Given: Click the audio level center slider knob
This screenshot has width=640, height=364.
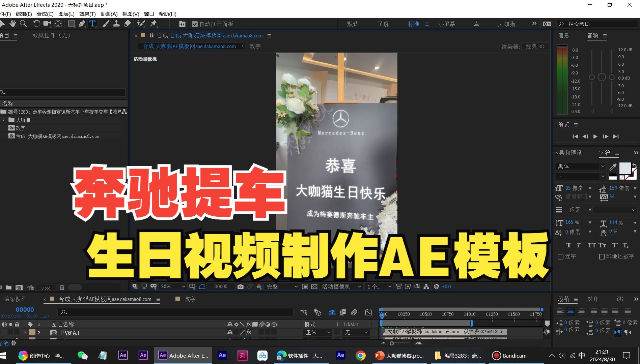Looking at the screenshot, I should tap(602, 77).
